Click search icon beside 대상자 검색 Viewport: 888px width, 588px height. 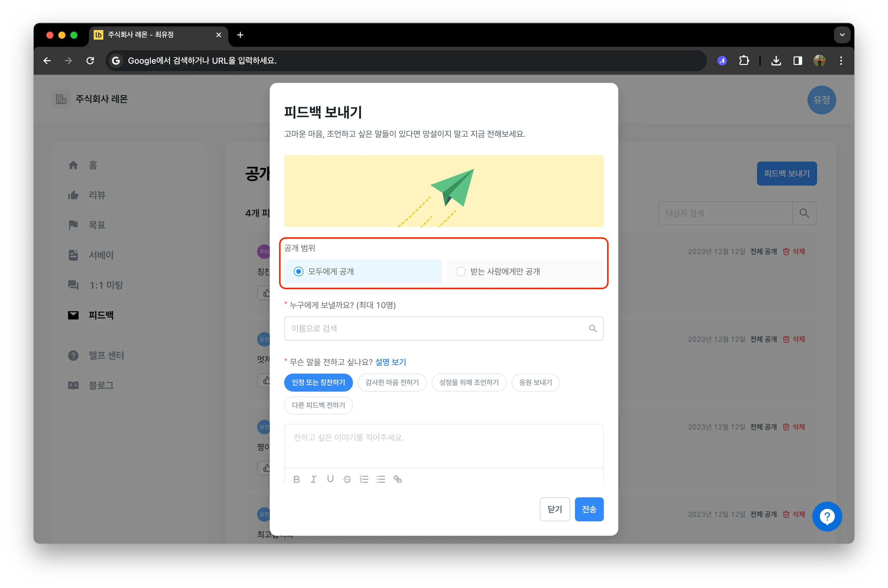pyautogui.click(x=804, y=213)
